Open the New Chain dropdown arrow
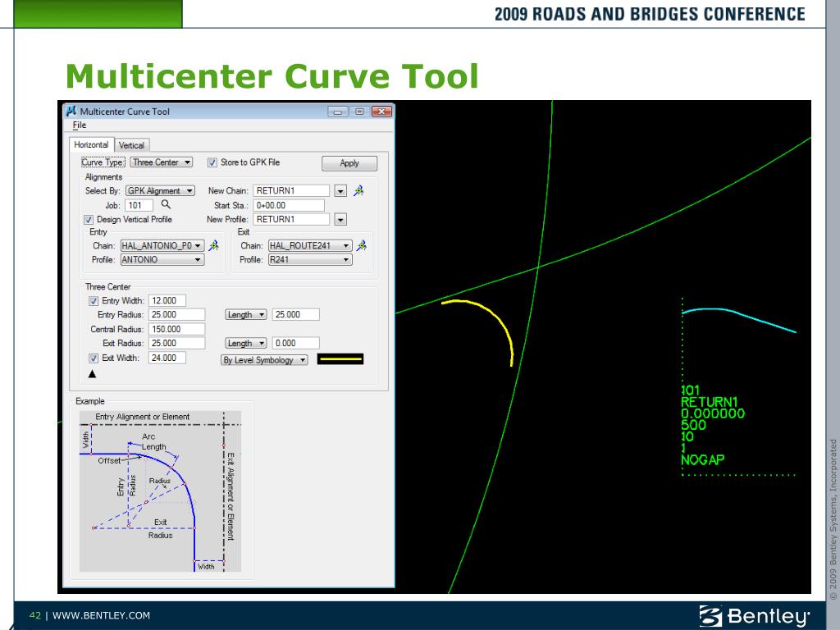The height and width of the screenshot is (630, 840). (x=340, y=190)
